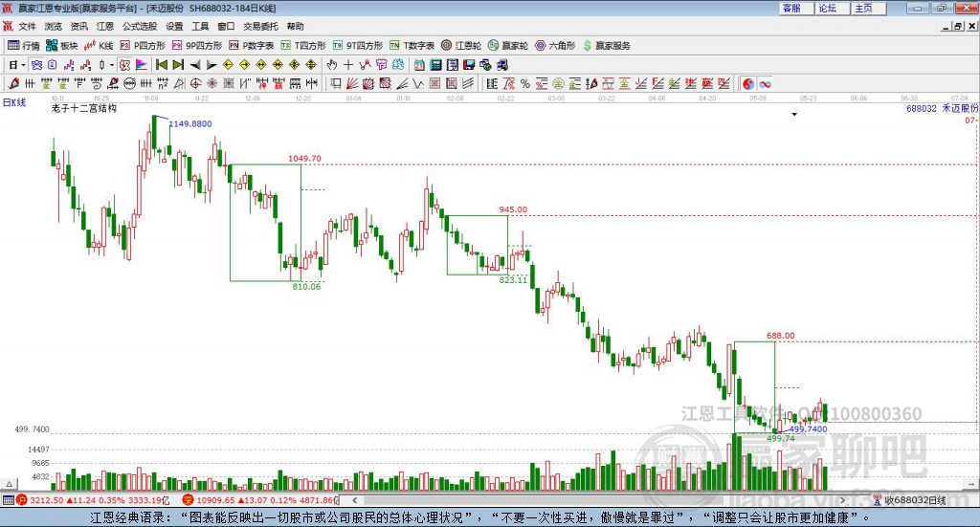Image resolution: width=980 pixels, height=527 pixels.
Task: Open the 江恩 menu
Action: (105, 26)
